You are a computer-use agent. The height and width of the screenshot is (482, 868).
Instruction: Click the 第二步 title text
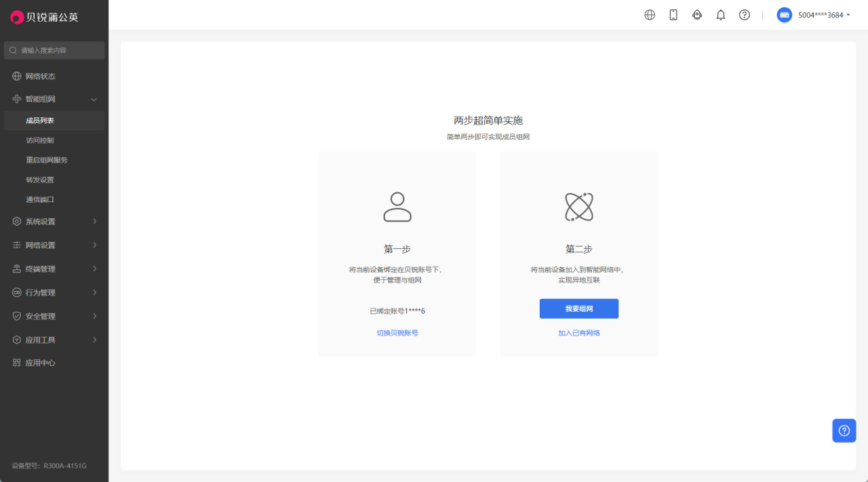(579, 249)
